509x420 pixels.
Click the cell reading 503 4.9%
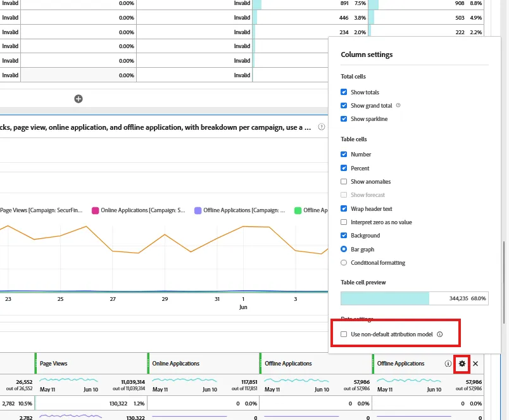tap(426, 18)
